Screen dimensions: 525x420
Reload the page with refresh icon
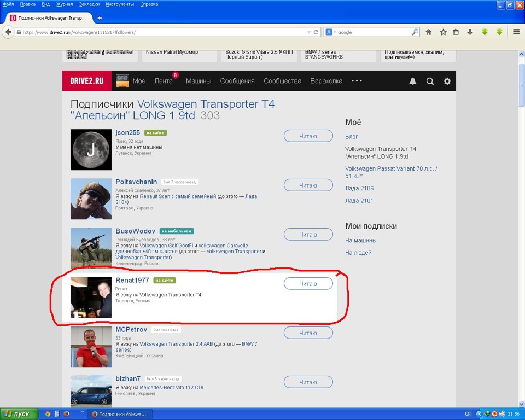pos(316,32)
